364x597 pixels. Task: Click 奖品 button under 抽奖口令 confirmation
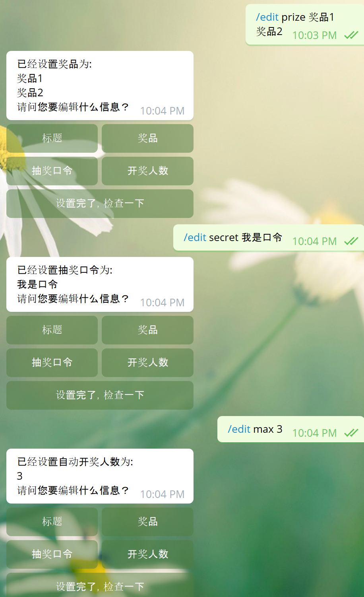(147, 330)
